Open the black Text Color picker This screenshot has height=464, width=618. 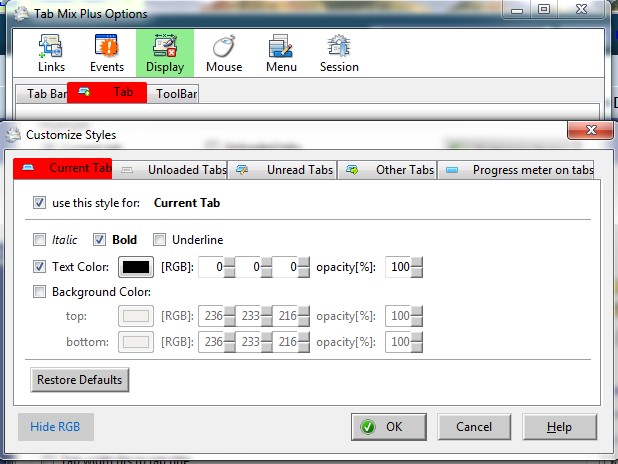(136, 267)
